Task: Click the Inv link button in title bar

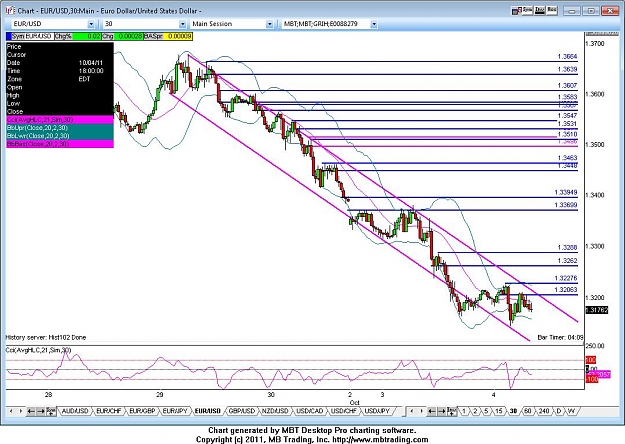Action: [x=540, y=10]
